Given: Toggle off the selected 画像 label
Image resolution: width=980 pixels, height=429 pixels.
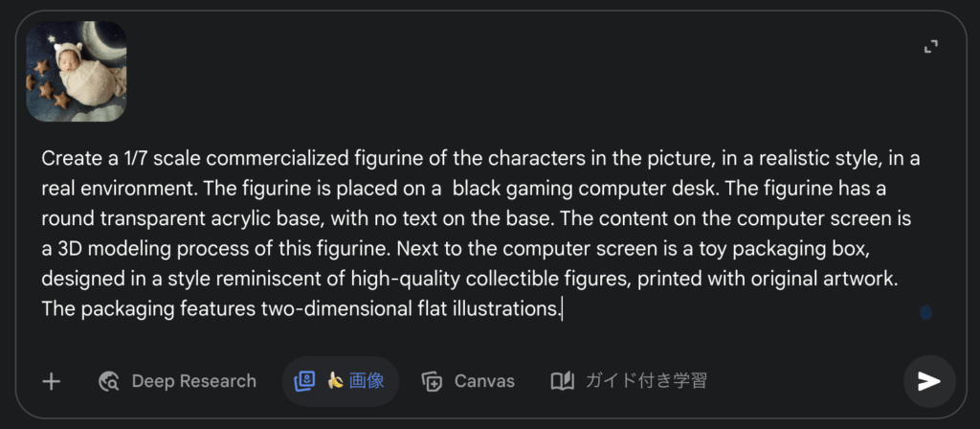Looking at the screenshot, I should (x=367, y=381).
